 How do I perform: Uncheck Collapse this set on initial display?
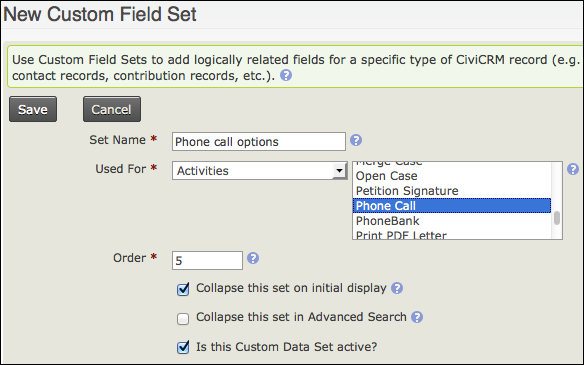tap(183, 289)
